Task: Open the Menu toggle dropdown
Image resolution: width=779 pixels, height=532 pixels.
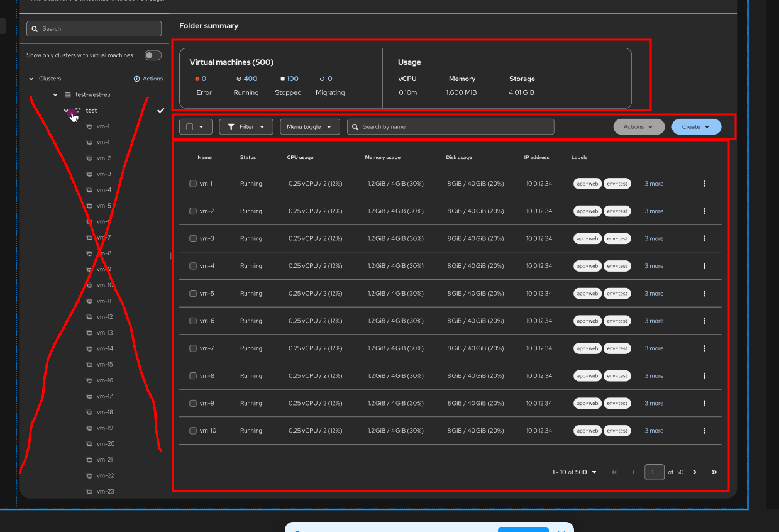Action: 310,127
